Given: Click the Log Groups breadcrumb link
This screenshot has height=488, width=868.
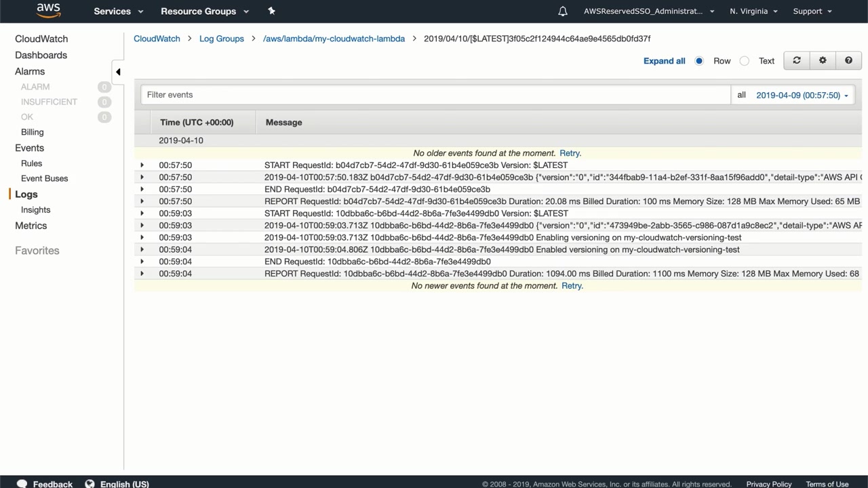Looking at the screenshot, I should coord(222,39).
